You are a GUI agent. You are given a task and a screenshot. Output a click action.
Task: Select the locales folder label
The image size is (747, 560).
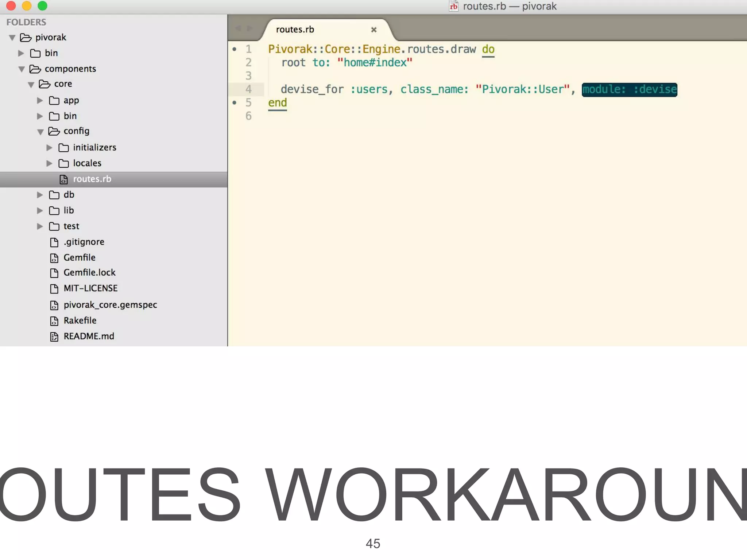pyautogui.click(x=87, y=163)
